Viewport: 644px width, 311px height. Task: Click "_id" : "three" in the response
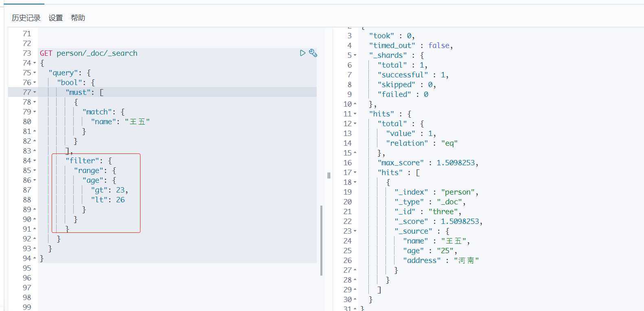tap(428, 212)
